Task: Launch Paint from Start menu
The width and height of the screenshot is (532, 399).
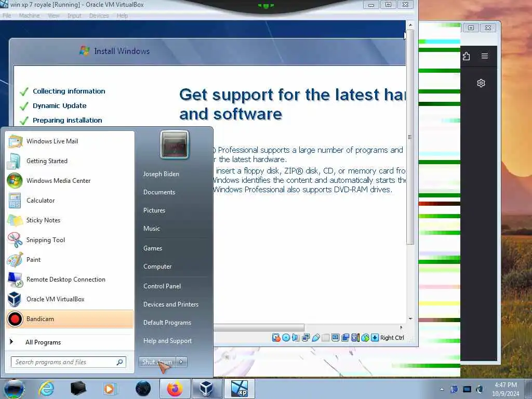Action: [70, 260]
